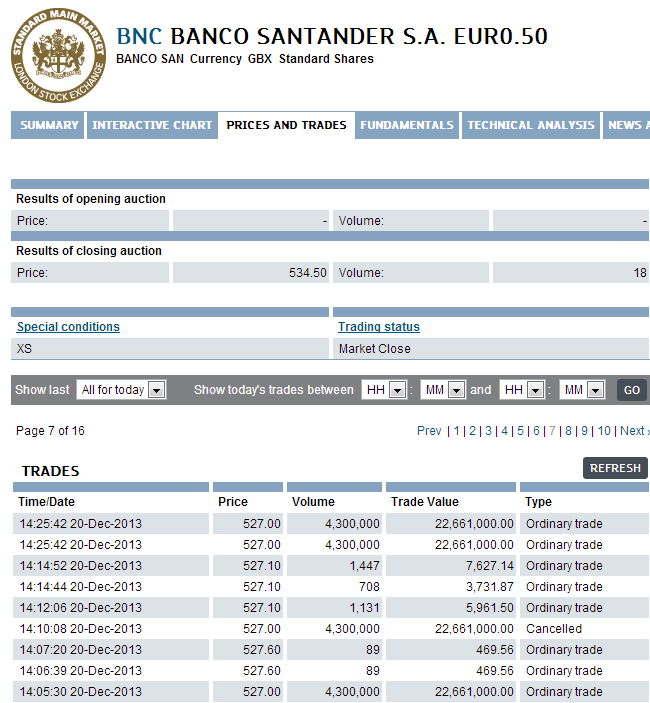Open the 'All for today' Show last dropdown
650x703 pixels.
(121, 390)
